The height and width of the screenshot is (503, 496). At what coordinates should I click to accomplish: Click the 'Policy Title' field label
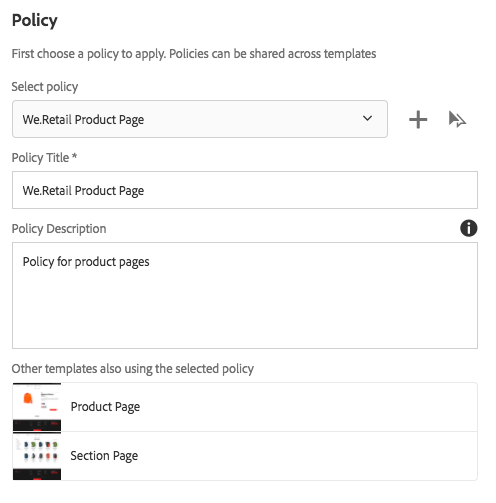click(x=40, y=158)
